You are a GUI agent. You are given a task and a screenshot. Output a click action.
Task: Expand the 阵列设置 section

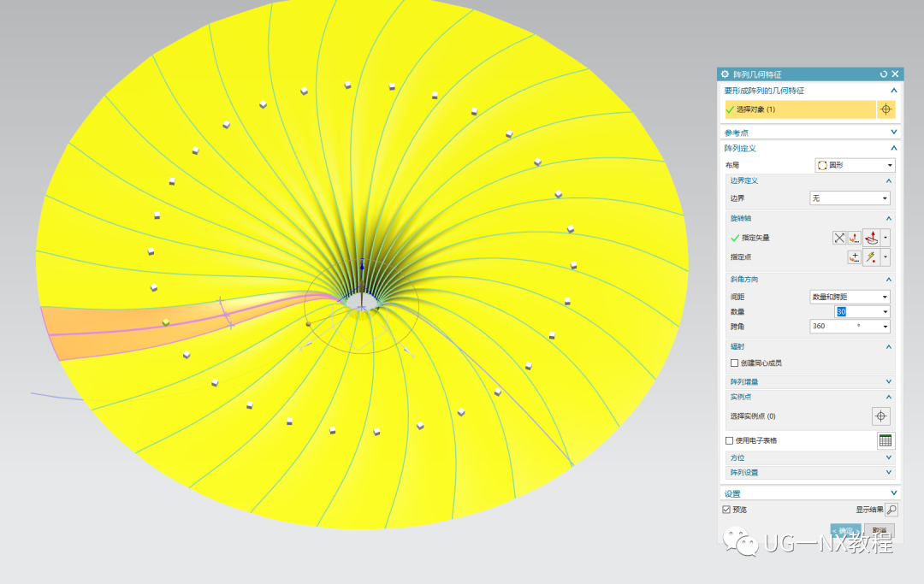(x=889, y=472)
